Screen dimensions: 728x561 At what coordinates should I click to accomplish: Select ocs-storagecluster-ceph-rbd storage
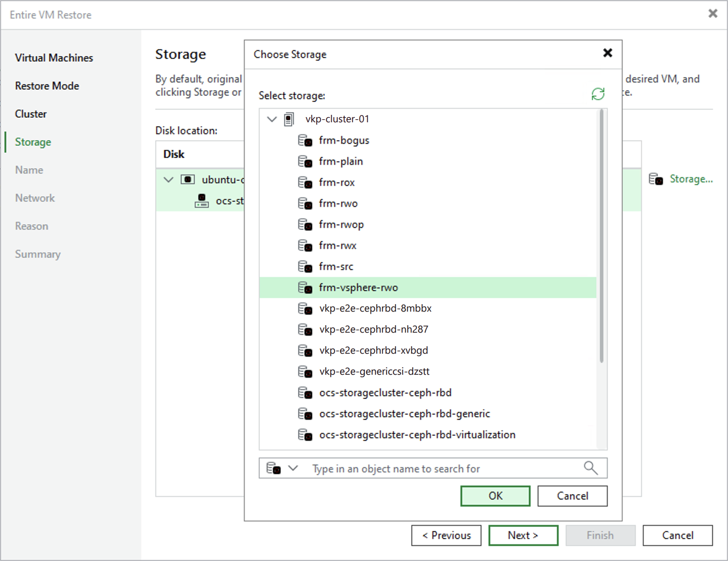(385, 393)
